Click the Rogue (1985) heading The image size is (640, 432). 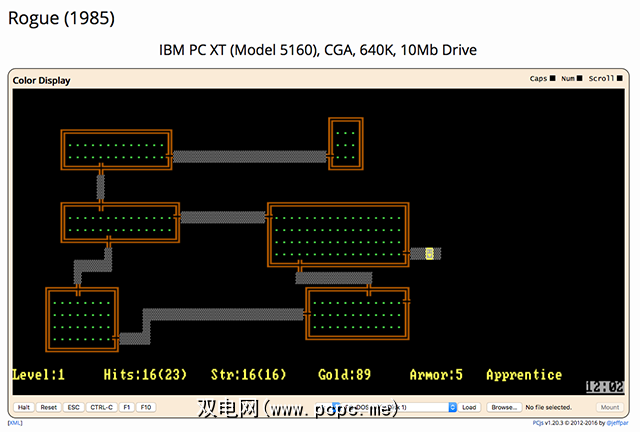pyautogui.click(x=61, y=18)
